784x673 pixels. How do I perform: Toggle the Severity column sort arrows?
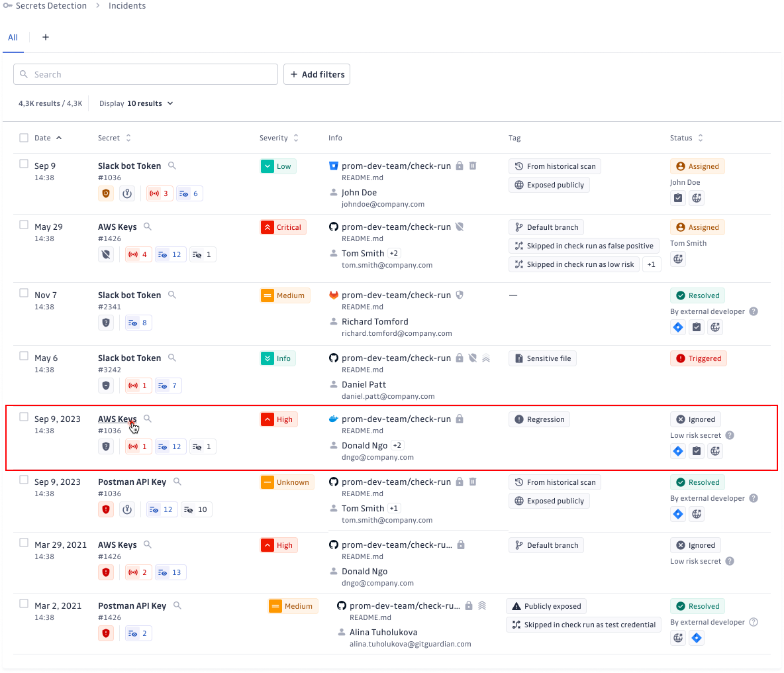pyautogui.click(x=296, y=137)
